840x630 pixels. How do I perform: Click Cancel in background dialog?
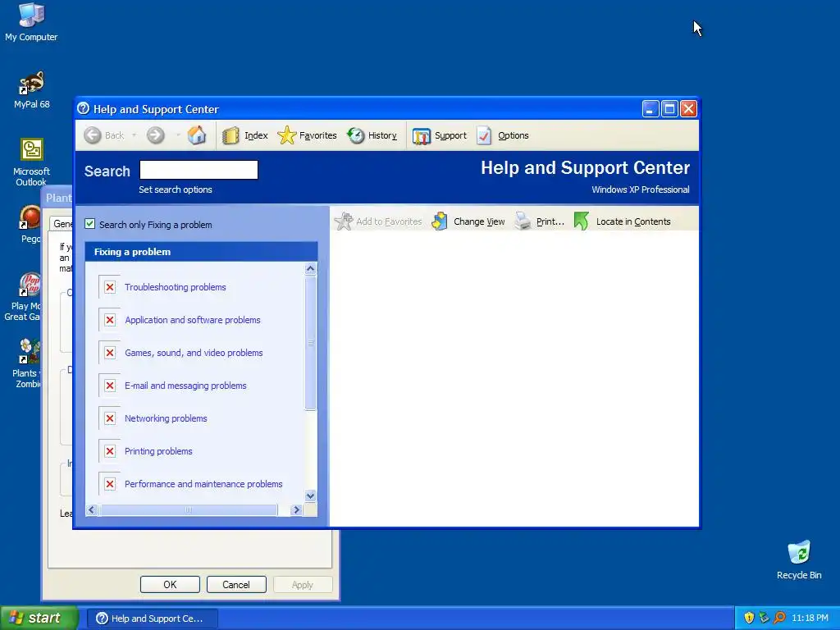(236, 584)
